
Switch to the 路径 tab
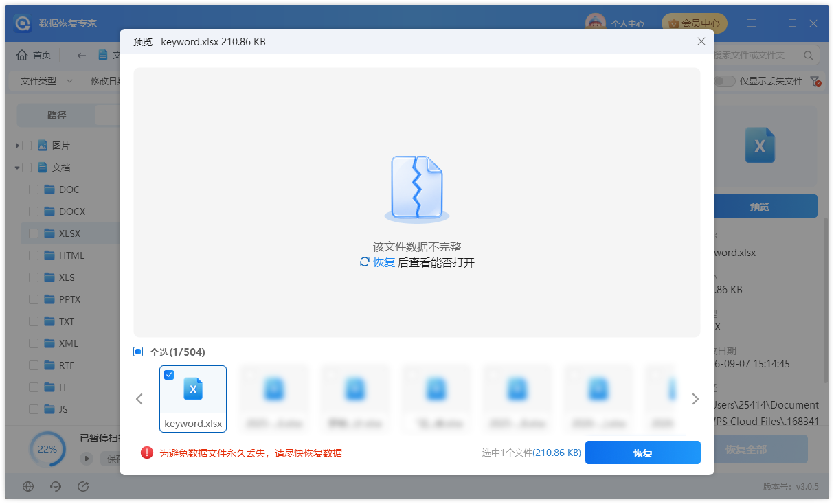pyautogui.click(x=57, y=115)
